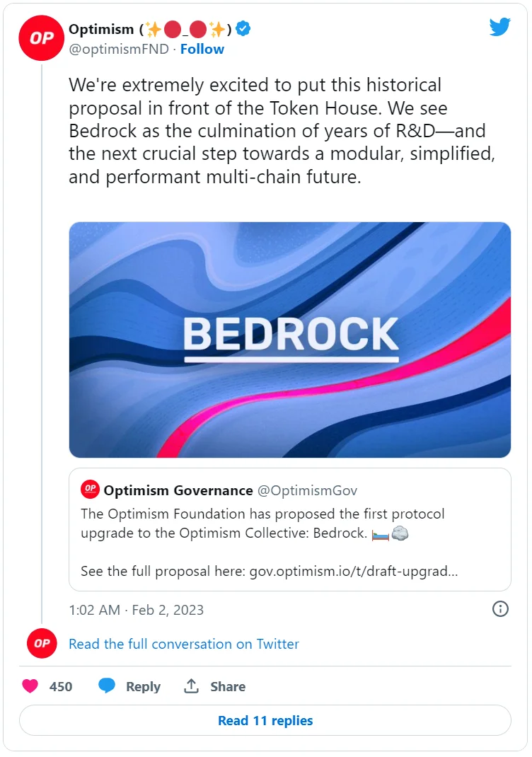Screen dimensions: 532x757
Task: Click the Optimism display name
Action: click(x=101, y=29)
